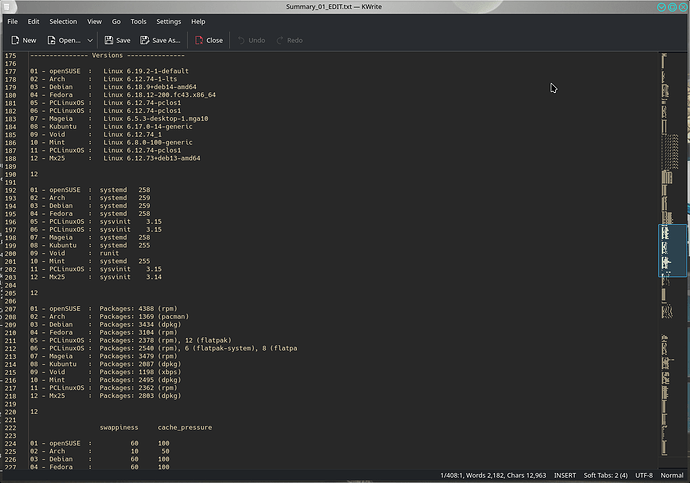The width and height of the screenshot is (690, 483).
Task: Click 'Packages: 3434 (dpkg)' on the Debian line
Action: click(x=140, y=325)
